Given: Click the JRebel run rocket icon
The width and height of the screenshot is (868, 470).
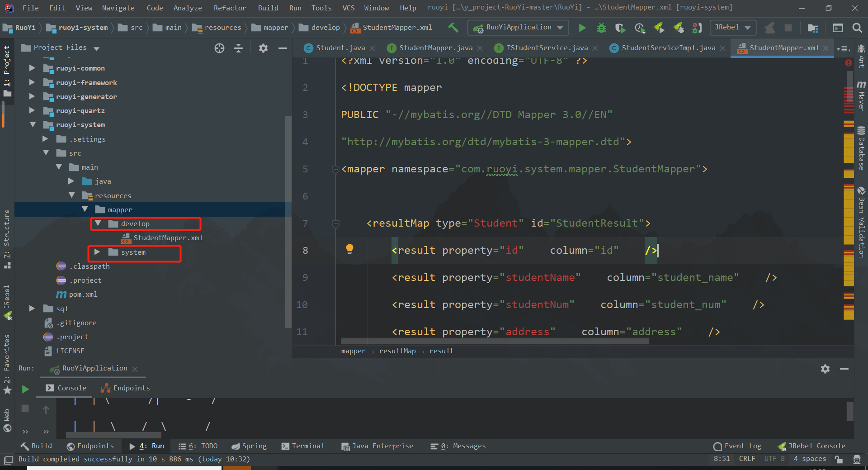Looking at the screenshot, I should click(659, 28).
